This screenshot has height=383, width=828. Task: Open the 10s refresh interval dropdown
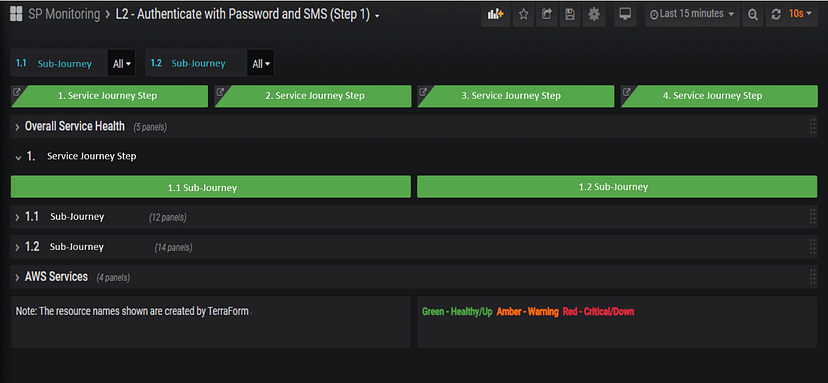pyautogui.click(x=800, y=15)
